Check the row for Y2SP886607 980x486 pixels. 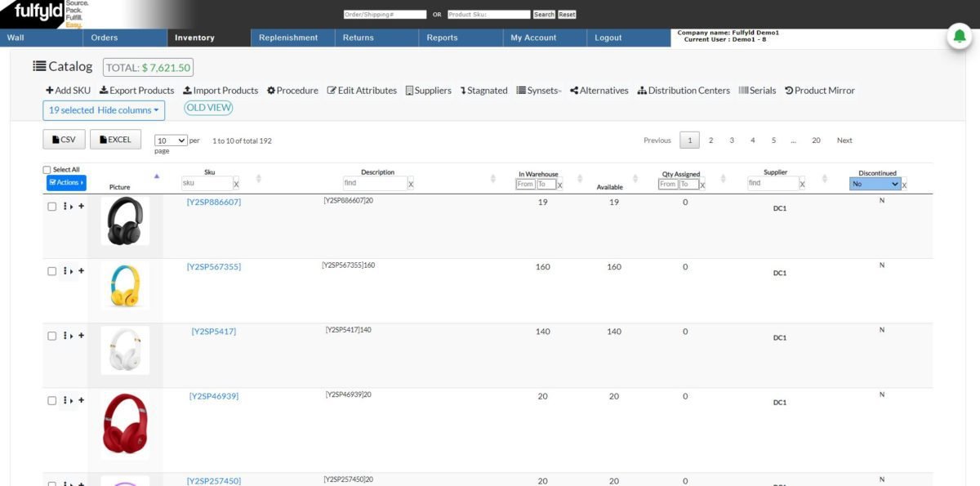pos(51,207)
